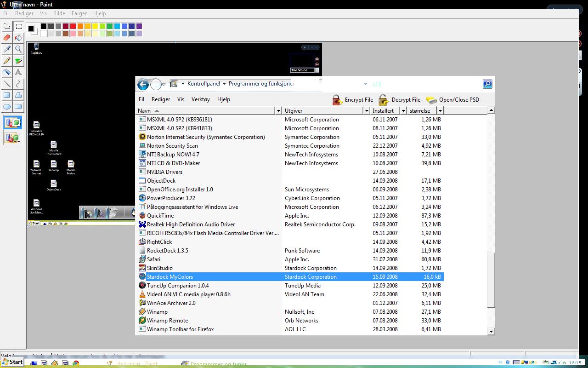Select the Rounded rectangle tool

[18, 107]
